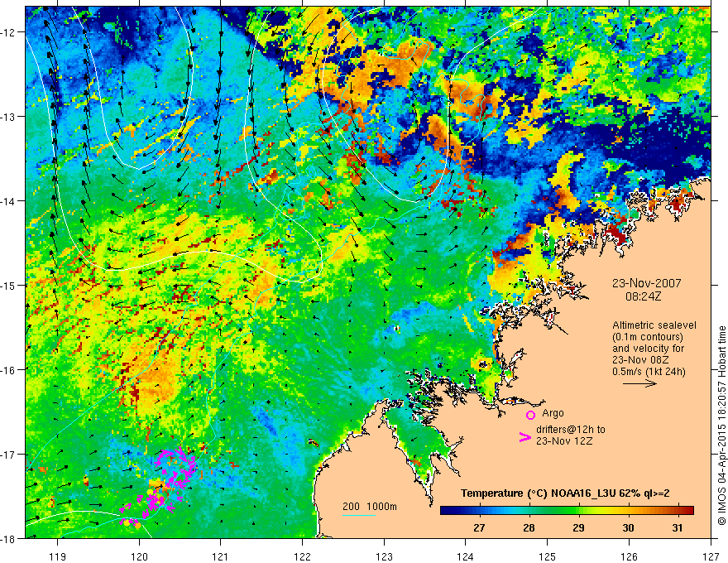The width and height of the screenshot is (728, 563).
Task: Click the latitude axis label -17
Action: (x=9, y=455)
